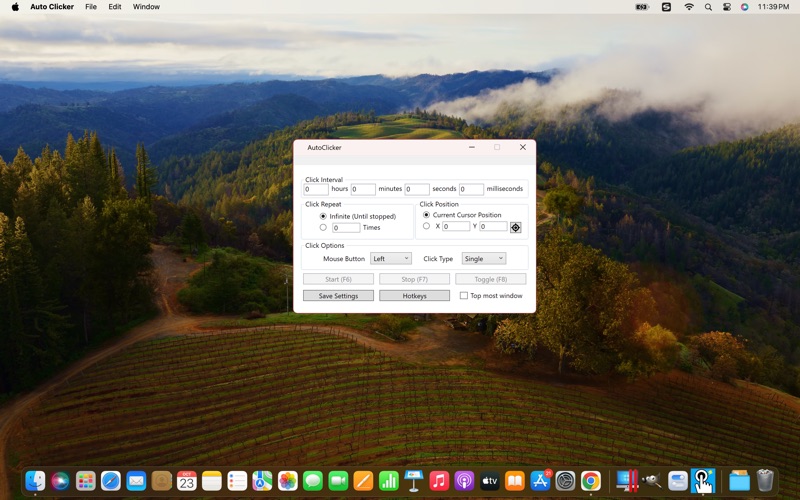Enable the Top most window checkbox
This screenshot has height=500, width=800.
[464, 296]
